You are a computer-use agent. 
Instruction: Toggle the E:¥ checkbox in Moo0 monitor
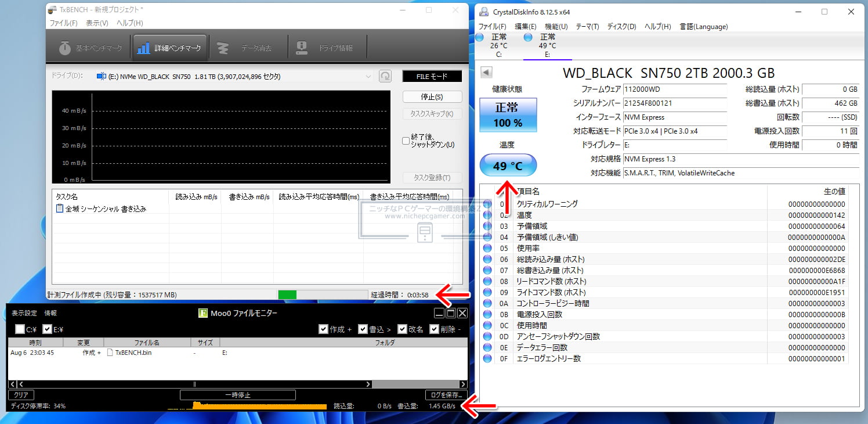coord(48,329)
